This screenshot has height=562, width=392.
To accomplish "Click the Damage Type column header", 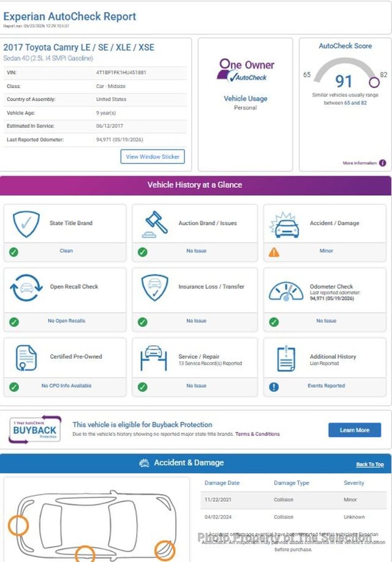I will click(x=291, y=483).
